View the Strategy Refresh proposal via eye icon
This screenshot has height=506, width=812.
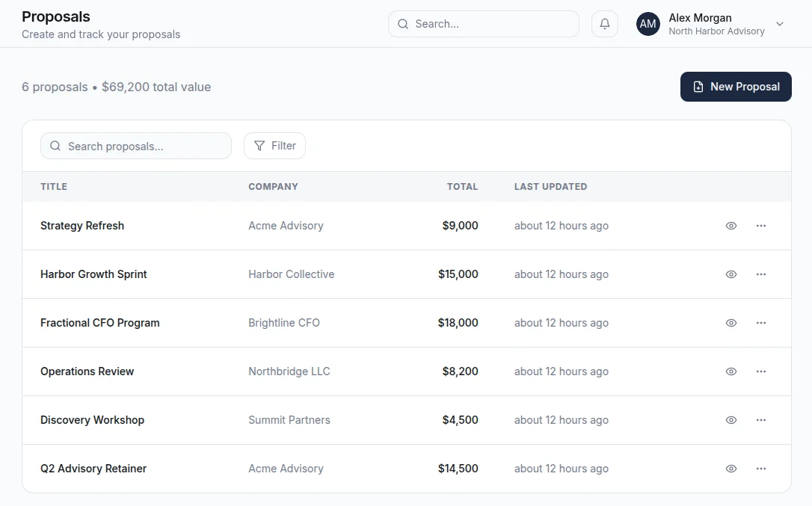pos(731,226)
